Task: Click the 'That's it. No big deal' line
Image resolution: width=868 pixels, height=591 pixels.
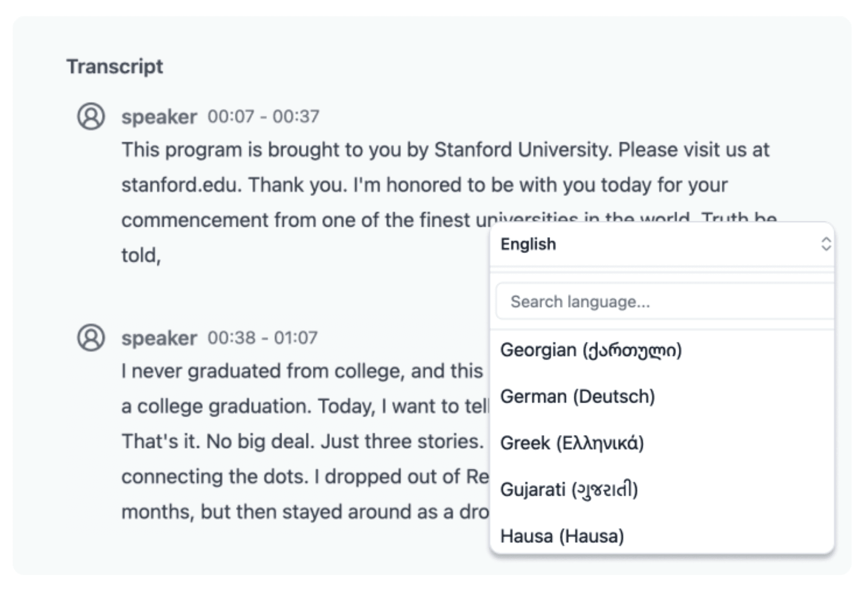Action: [302, 442]
